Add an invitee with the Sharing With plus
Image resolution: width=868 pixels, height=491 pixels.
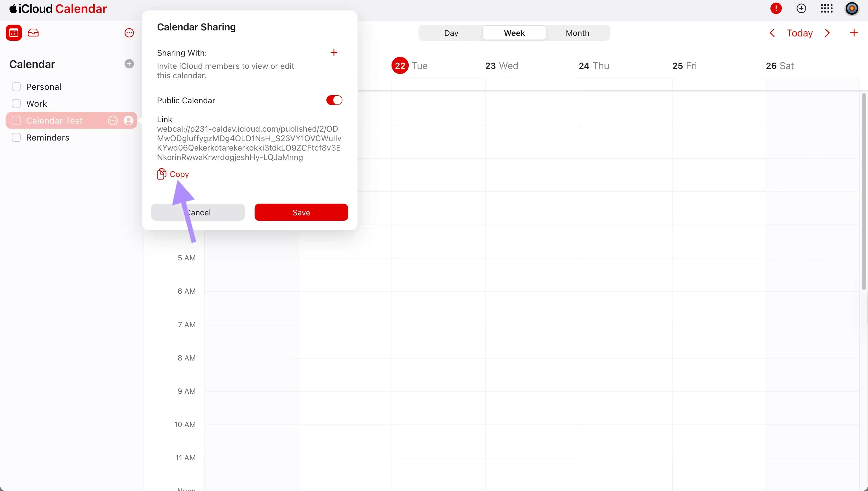(334, 52)
